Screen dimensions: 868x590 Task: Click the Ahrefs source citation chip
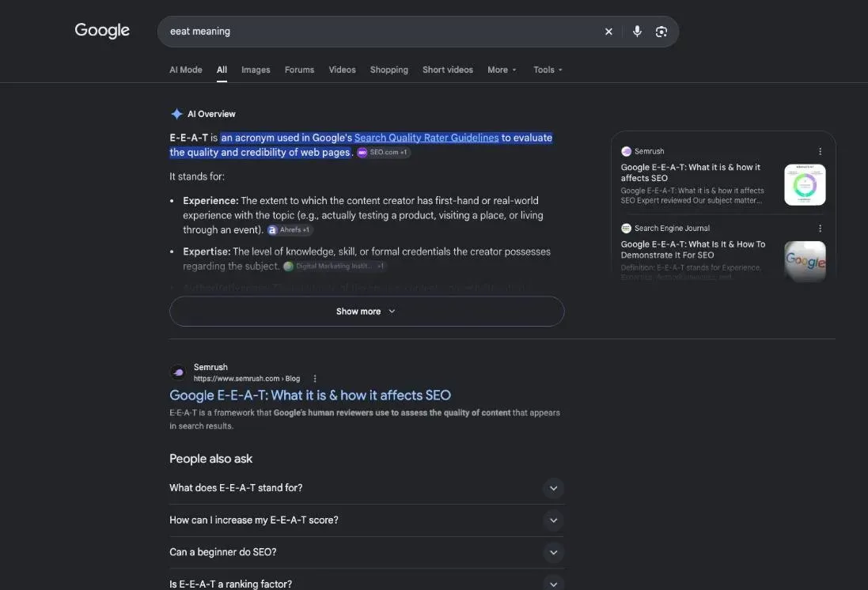[x=290, y=229]
